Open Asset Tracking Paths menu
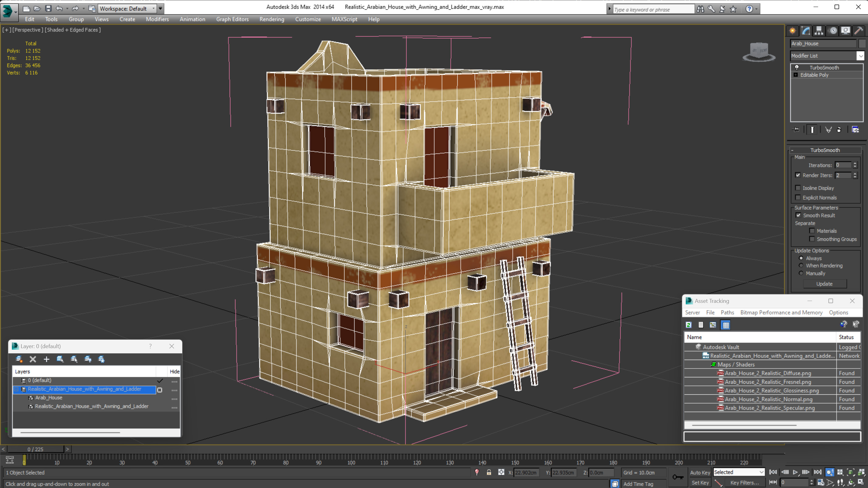Image resolution: width=868 pixels, height=488 pixels. pos(727,313)
